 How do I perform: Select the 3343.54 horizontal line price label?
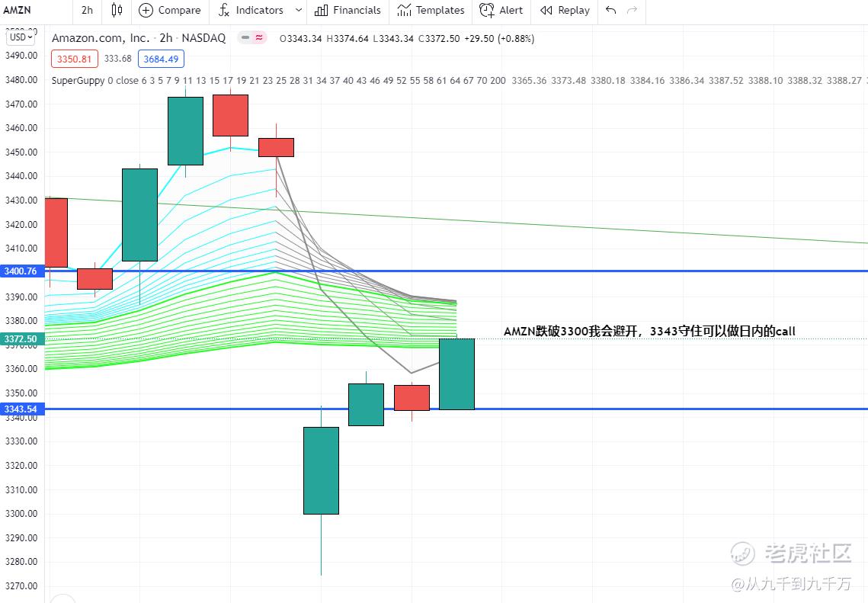pos(21,409)
